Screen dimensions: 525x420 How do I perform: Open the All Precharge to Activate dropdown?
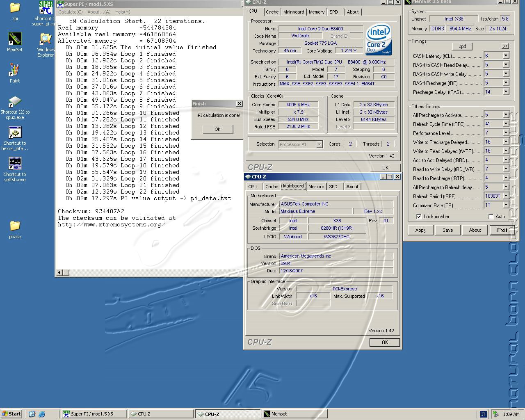tap(505, 115)
